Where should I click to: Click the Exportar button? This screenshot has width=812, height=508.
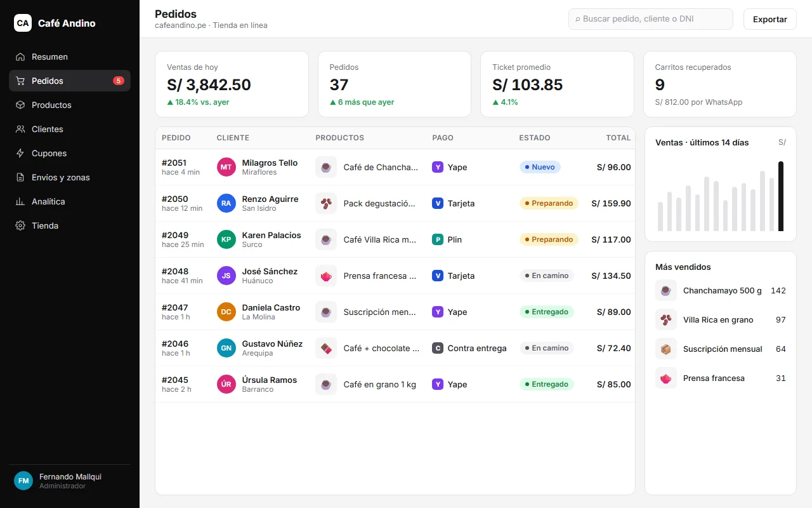770,19
